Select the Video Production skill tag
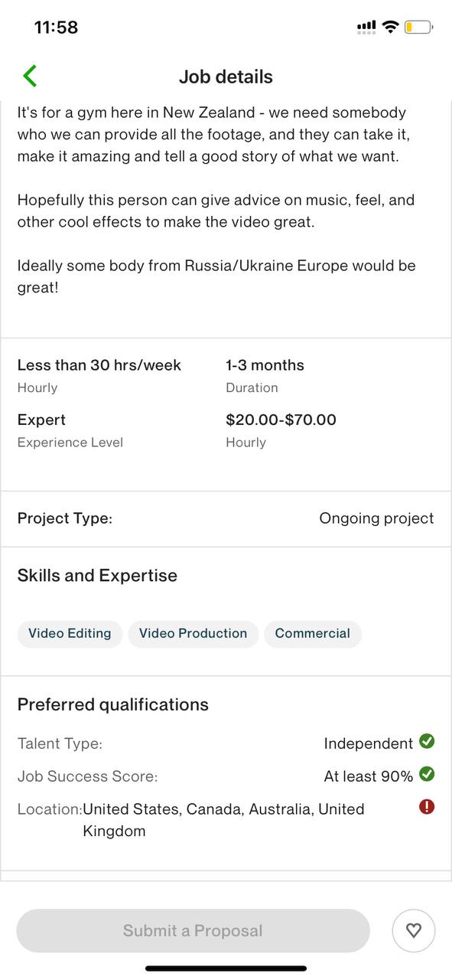452x980 pixels. pos(193,633)
